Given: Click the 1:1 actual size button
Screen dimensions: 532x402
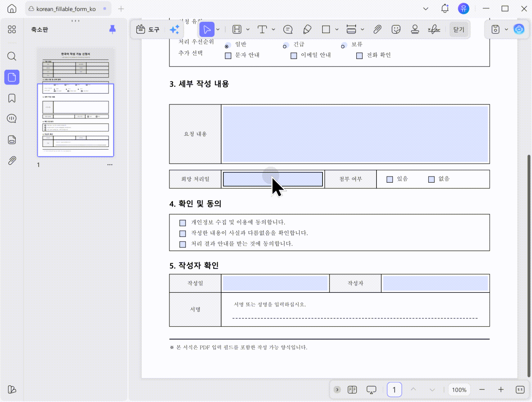Looking at the screenshot, I should [520, 390].
